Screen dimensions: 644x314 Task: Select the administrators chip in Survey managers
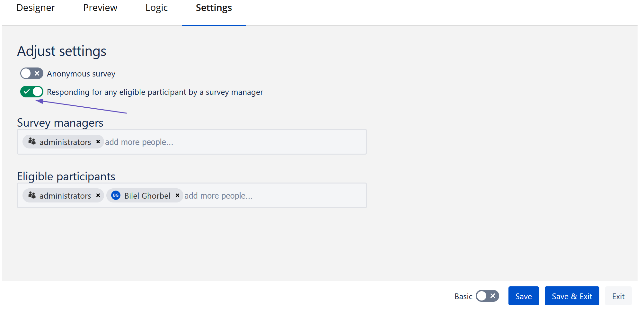[x=65, y=142]
